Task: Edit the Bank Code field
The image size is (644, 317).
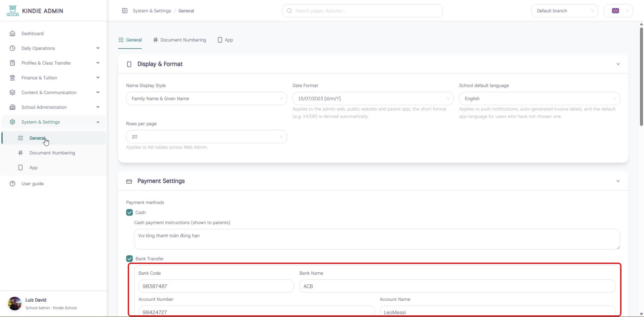Action: tap(216, 286)
